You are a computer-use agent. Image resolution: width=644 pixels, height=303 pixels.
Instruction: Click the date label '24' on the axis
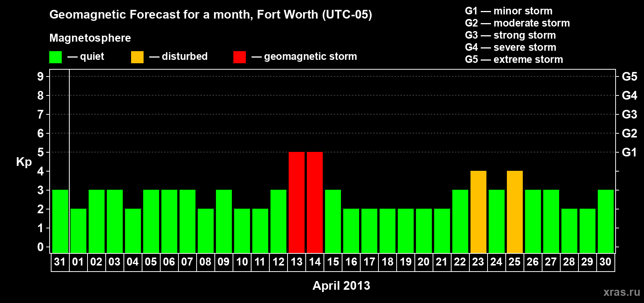point(496,262)
